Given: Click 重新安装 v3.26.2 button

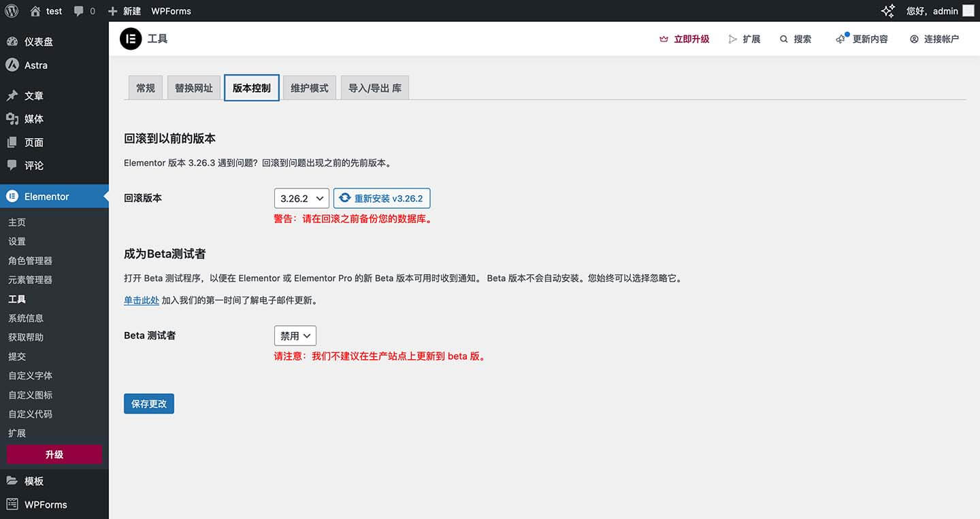Looking at the screenshot, I should point(382,199).
